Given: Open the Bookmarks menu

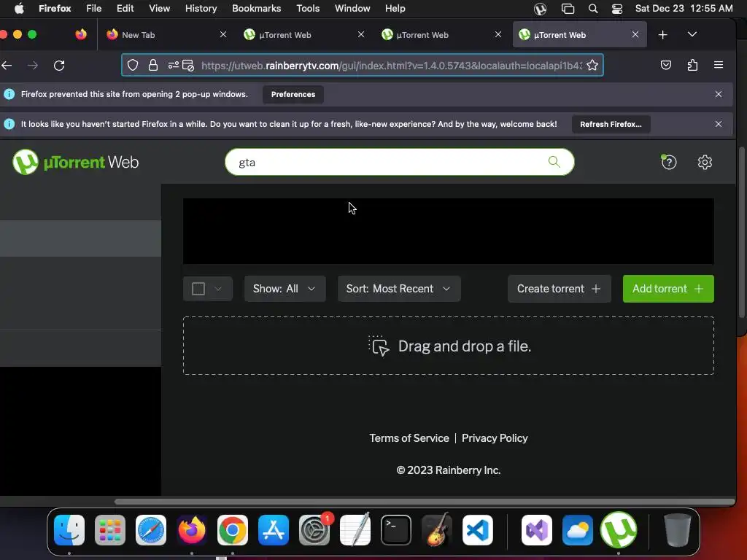Looking at the screenshot, I should point(256,8).
